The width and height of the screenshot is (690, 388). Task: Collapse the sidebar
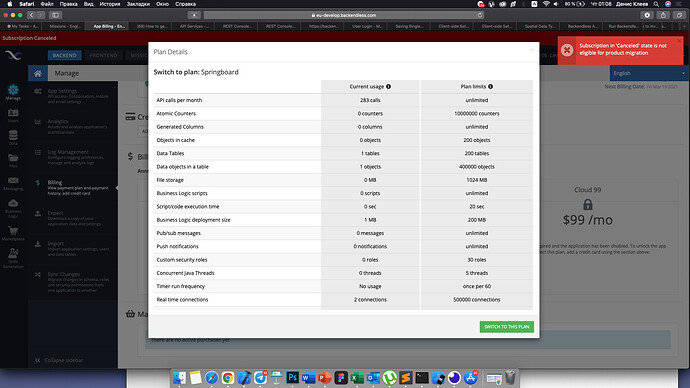(59, 360)
